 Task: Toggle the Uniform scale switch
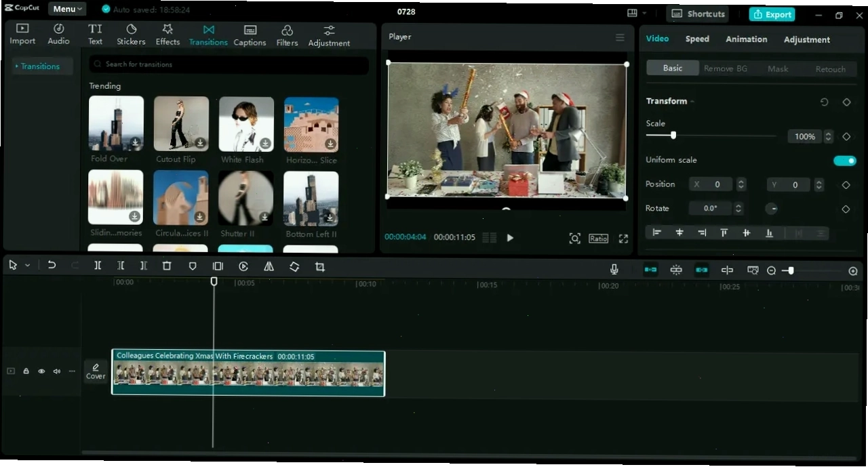[x=844, y=161]
